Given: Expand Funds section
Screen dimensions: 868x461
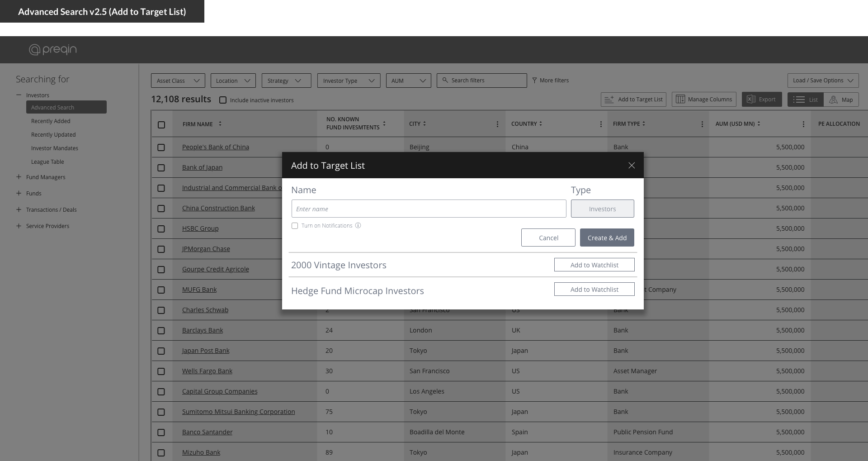Looking at the screenshot, I should 19,193.
